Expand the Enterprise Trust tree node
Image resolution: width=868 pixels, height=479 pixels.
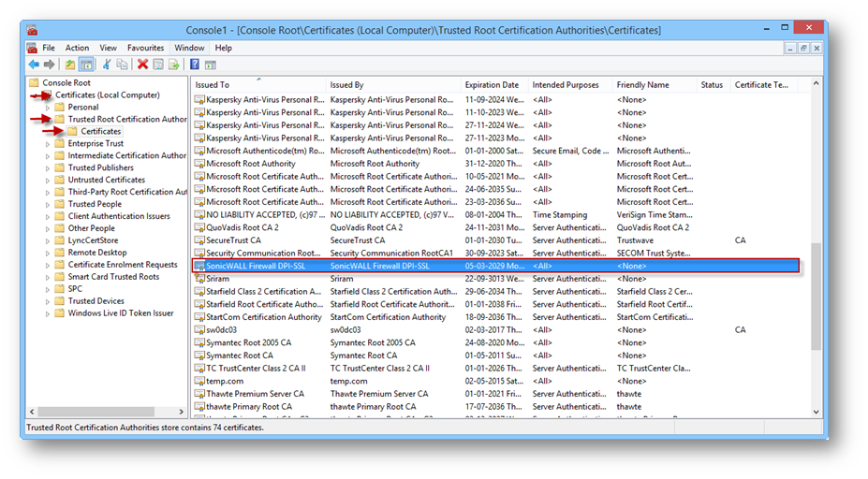point(49,144)
